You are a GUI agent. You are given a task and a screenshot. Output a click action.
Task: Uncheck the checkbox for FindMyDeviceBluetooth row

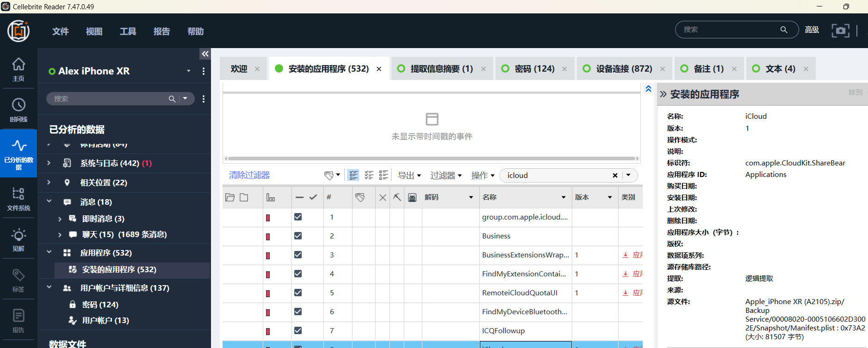[298, 311]
